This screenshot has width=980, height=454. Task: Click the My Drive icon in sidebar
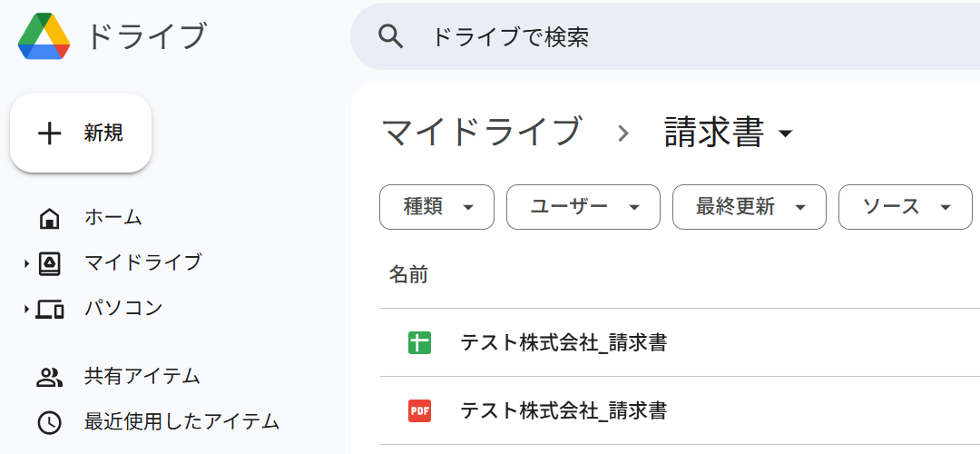[49, 263]
